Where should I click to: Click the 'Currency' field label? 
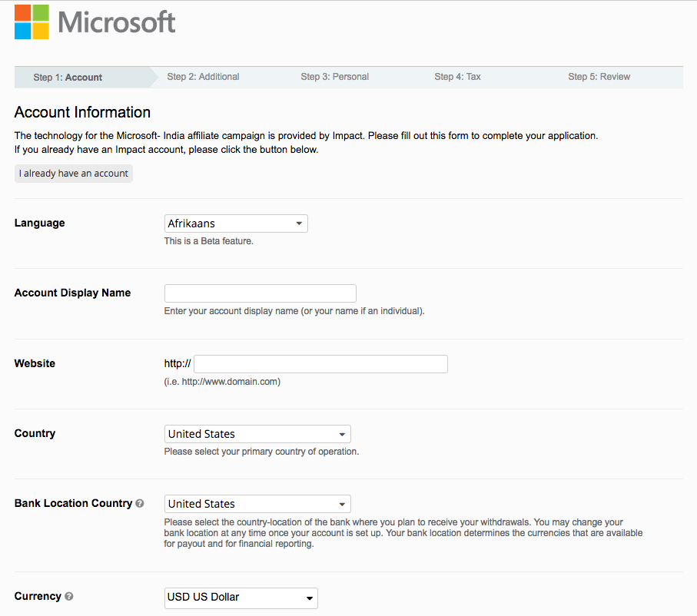click(38, 596)
